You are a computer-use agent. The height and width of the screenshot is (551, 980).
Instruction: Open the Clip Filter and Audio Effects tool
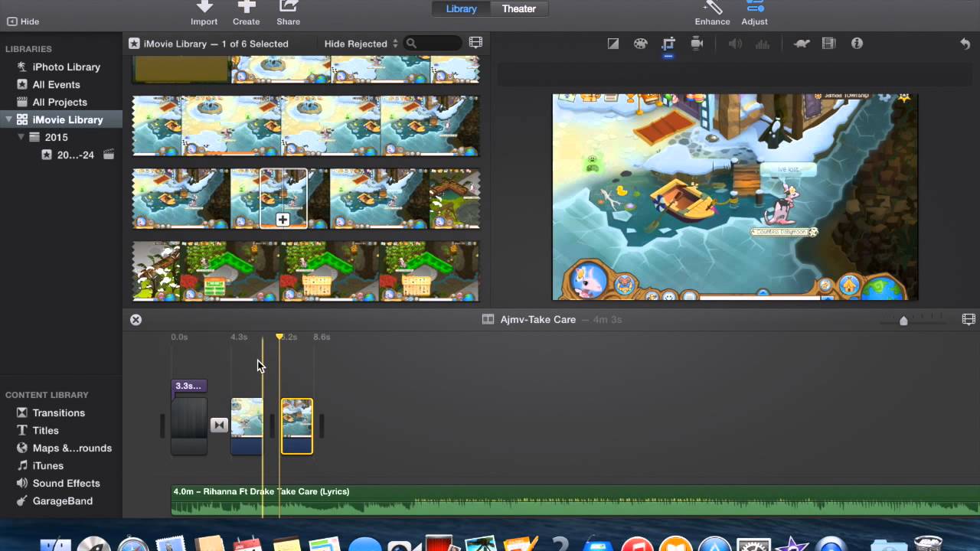(x=828, y=44)
